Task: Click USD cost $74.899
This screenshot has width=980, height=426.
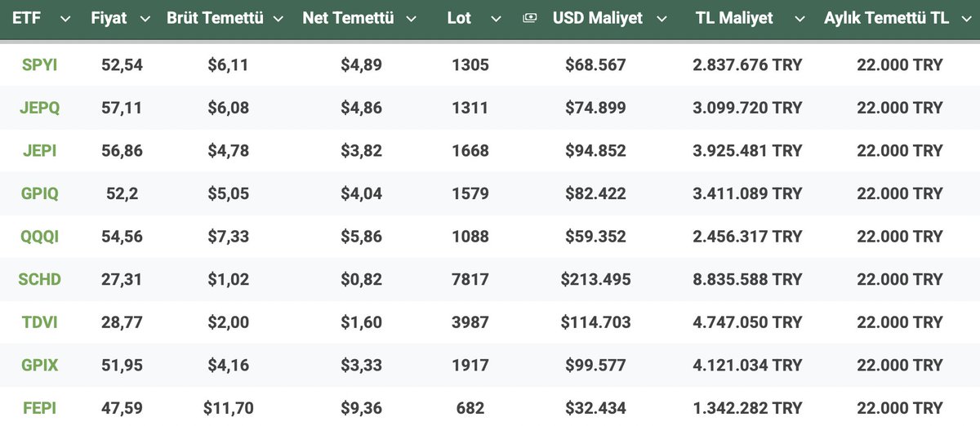Action: (x=596, y=108)
